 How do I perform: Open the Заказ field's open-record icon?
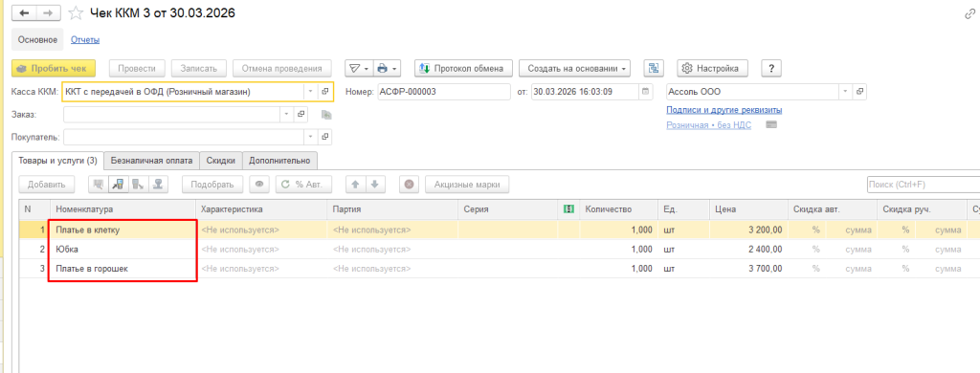point(301,115)
